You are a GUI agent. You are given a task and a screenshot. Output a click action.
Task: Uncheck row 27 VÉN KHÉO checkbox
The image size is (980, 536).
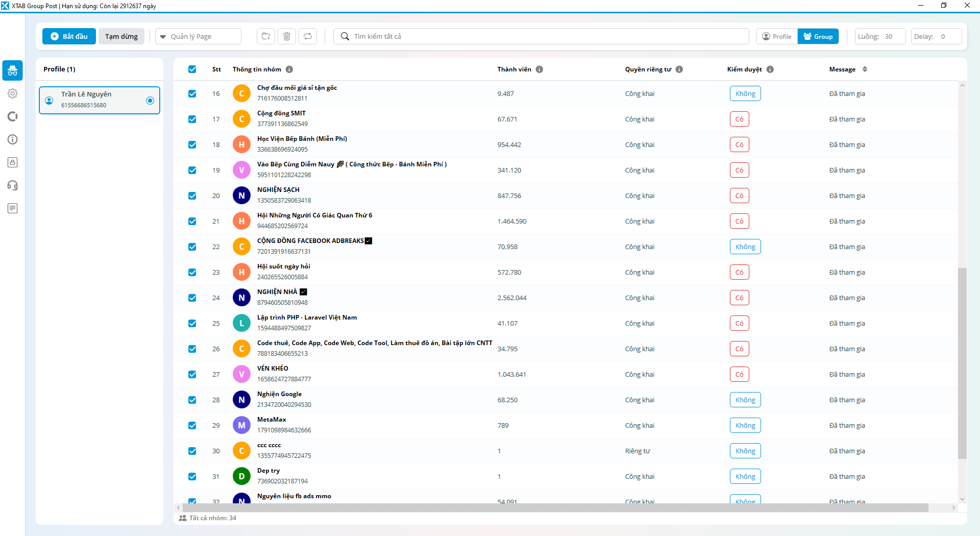192,374
